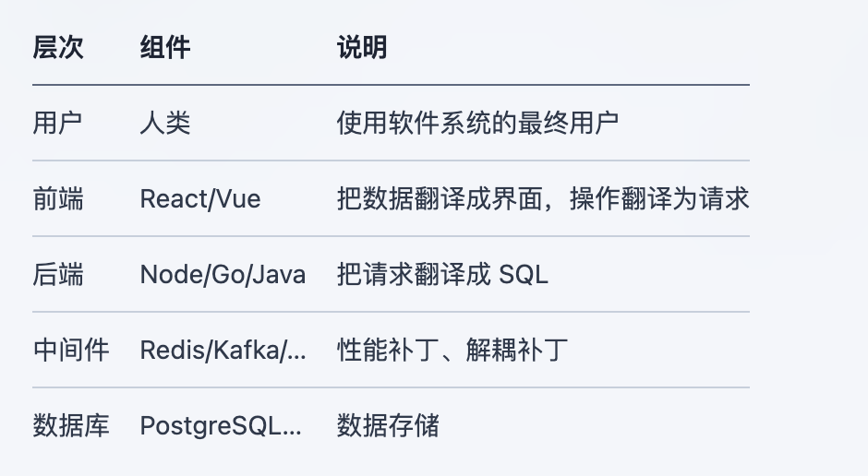Viewport: 868px width, 476px height.
Task: Click the word React in the table
Action: click(x=163, y=198)
